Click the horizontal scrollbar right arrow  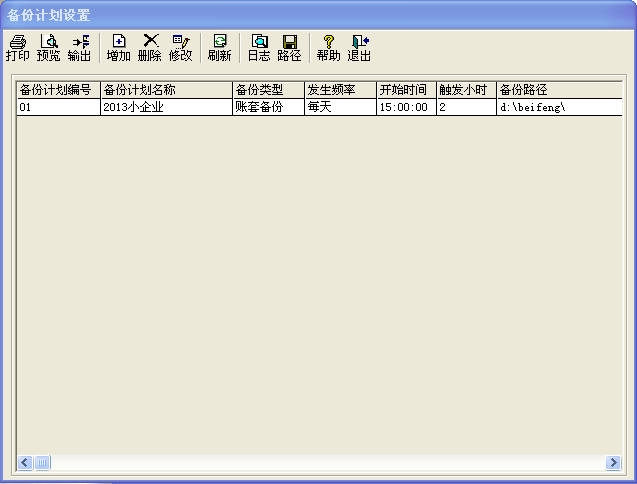point(613,462)
